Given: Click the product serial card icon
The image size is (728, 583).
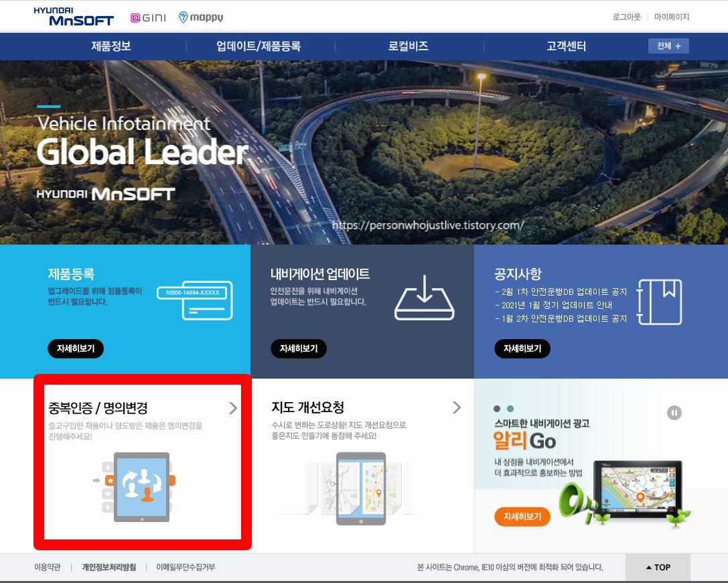Looking at the screenshot, I should click(x=195, y=300).
